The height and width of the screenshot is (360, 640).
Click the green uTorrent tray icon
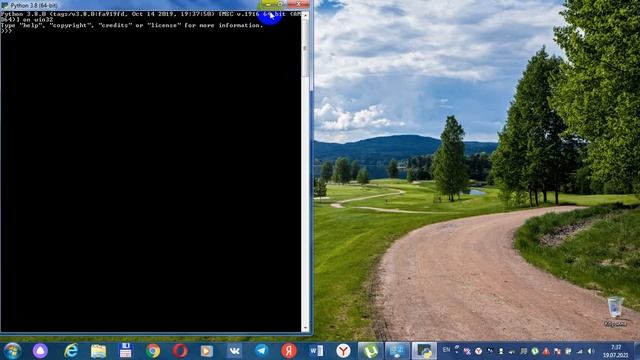(x=535, y=351)
